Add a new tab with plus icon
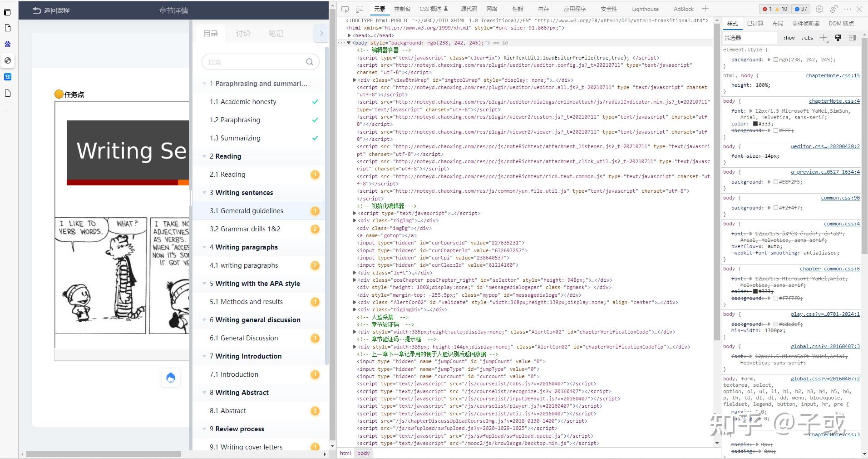 (x=7, y=112)
